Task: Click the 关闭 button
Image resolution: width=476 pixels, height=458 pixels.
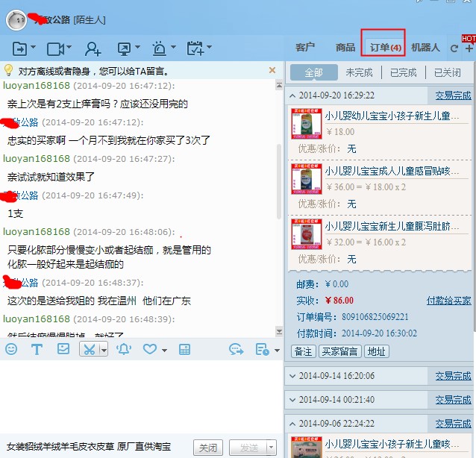Action: click(208, 448)
